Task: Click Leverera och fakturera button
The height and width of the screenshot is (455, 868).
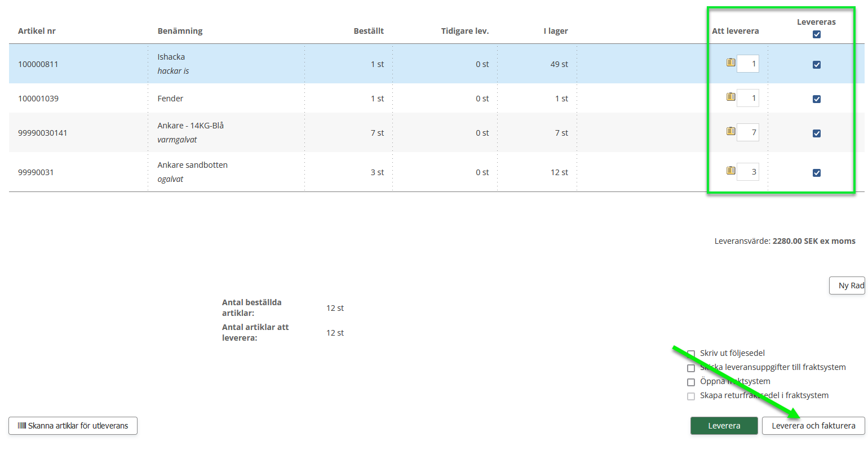Action: pyautogui.click(x=813, y=426)
